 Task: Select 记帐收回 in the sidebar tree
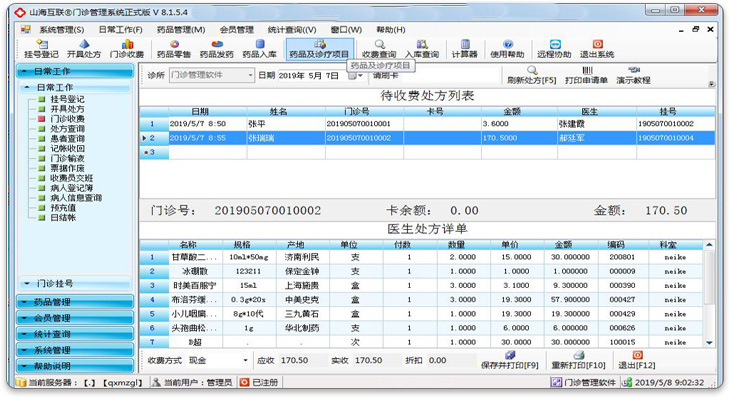coord(68,148)
